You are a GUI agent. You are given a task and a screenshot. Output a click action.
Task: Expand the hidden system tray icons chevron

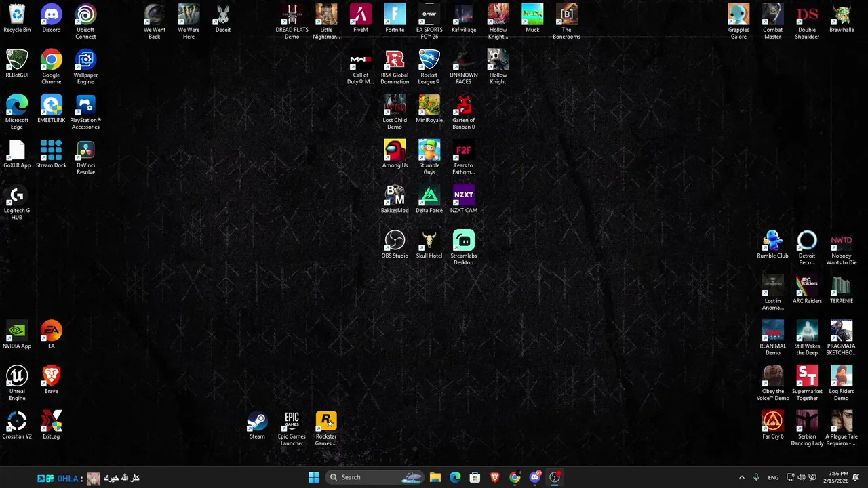[x=741, y=477]
